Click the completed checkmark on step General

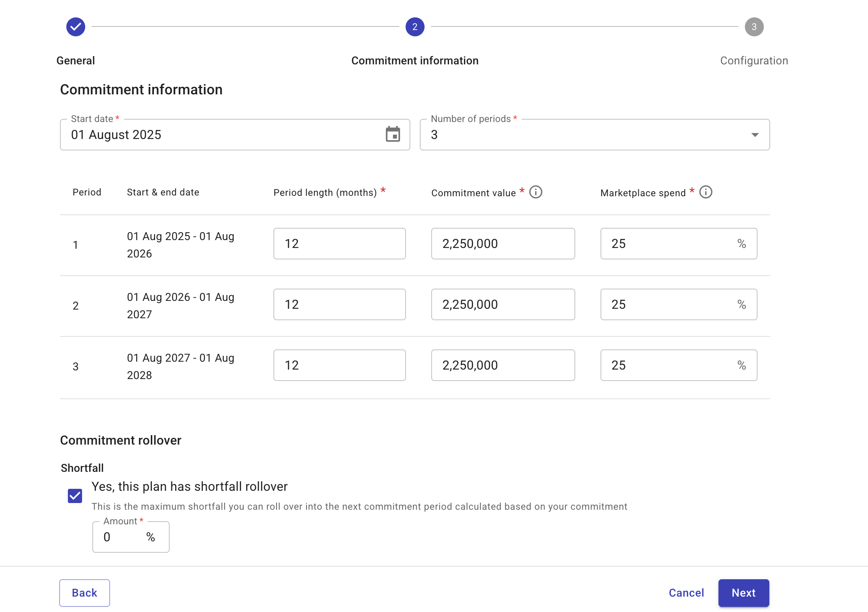coord(75,27)
